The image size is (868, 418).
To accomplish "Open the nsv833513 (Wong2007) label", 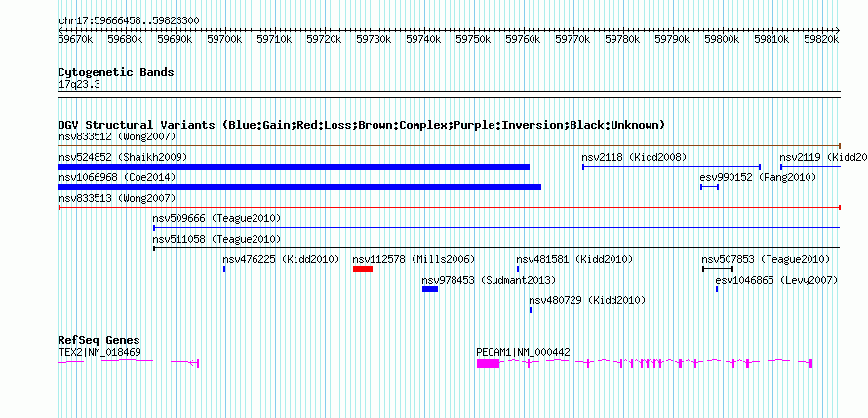I will point(117,198).
